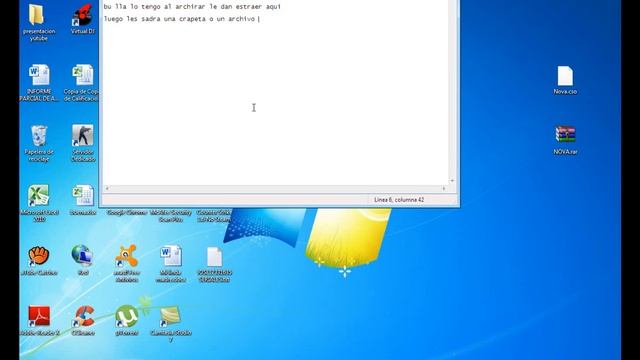Select the orange baseball glove shortcut icon
Viewport: 640px width, 360px height.
pos(39,256)
